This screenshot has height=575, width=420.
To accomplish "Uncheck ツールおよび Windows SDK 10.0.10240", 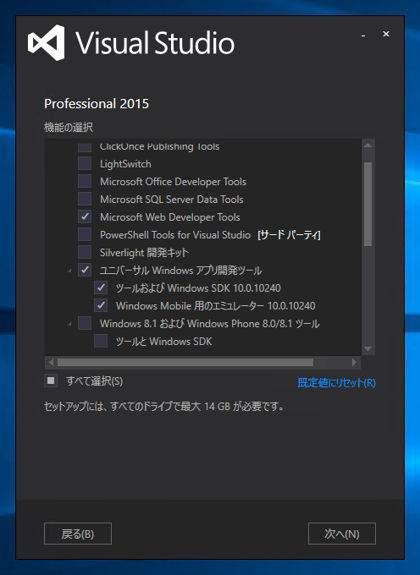I will point(101,288).
